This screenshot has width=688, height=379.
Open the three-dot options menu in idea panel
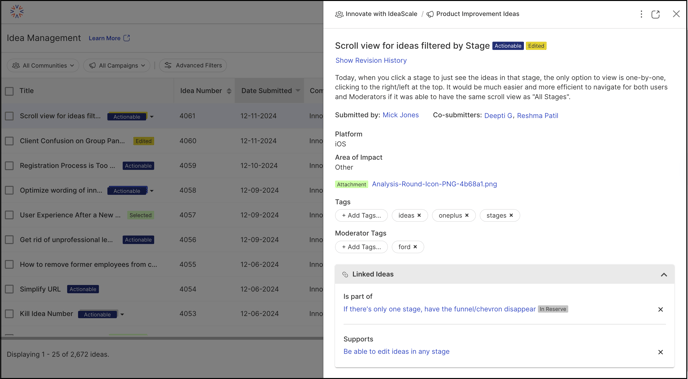pos(641,14)
